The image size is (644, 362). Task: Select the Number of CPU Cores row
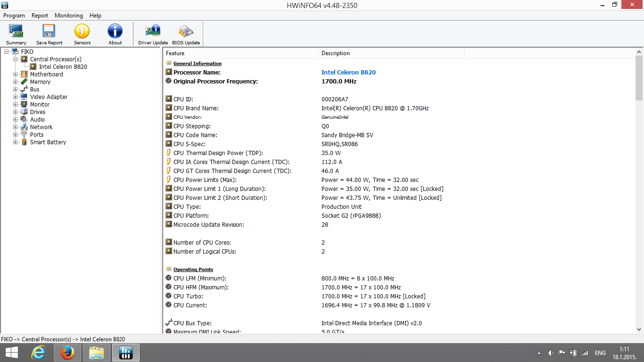point(314,243)
